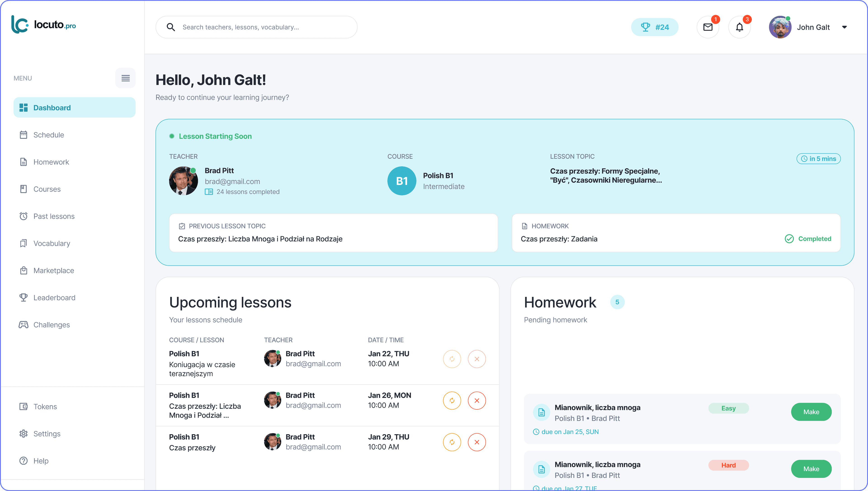Click brad@gmail.com in the starting lesson card
868x491 pixels.
pos(232,182)
